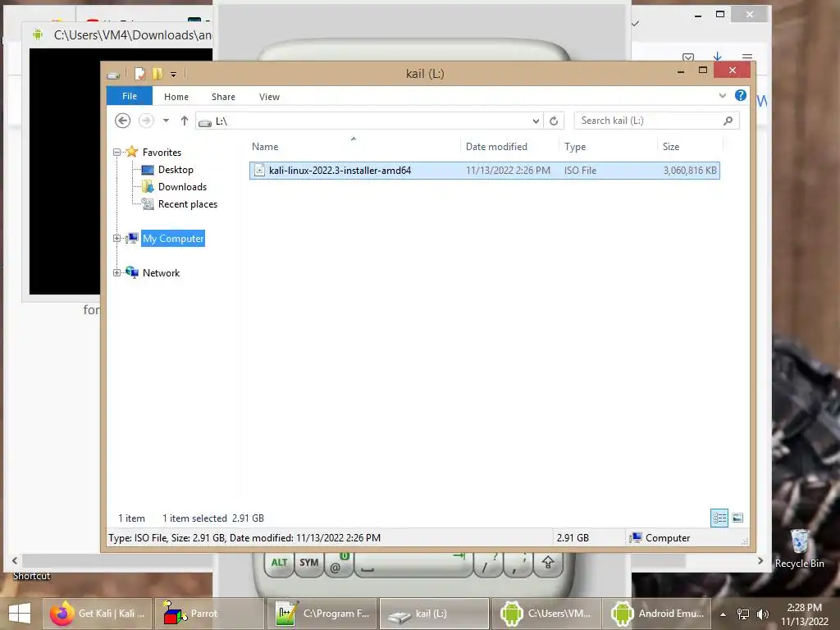Switch to details view layout

[x=719, y=518]
